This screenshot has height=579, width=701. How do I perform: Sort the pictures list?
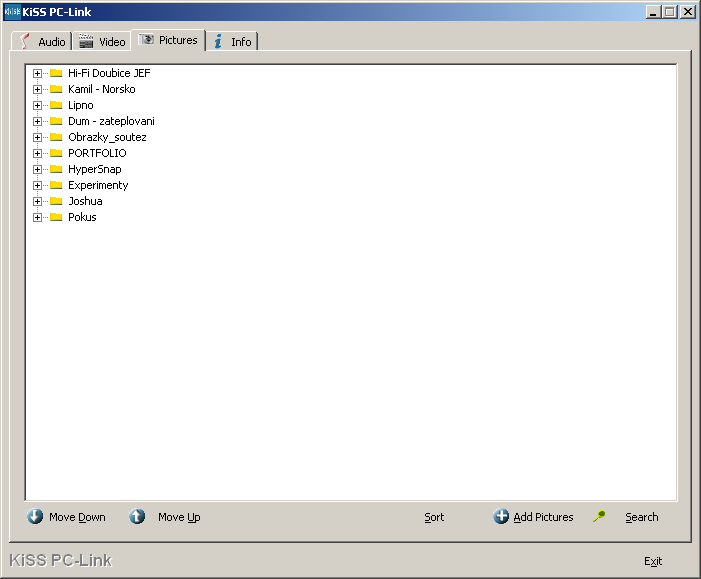pyautogui.click(x=434, y=517)
